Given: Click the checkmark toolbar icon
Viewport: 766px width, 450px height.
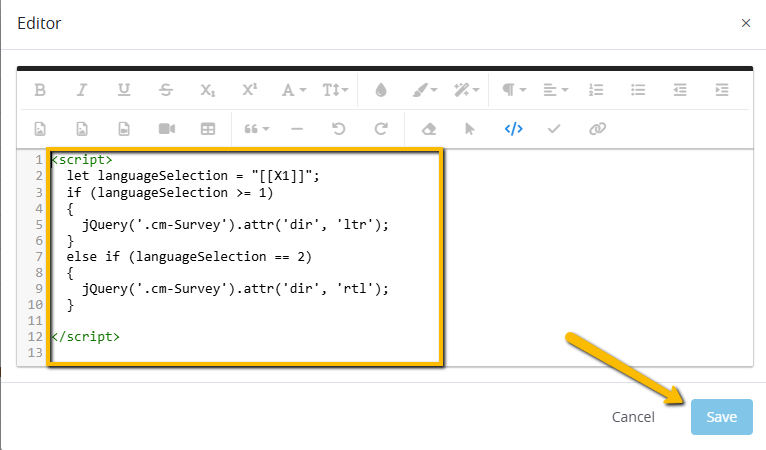Looking at the screenshot, I should 554,129.
